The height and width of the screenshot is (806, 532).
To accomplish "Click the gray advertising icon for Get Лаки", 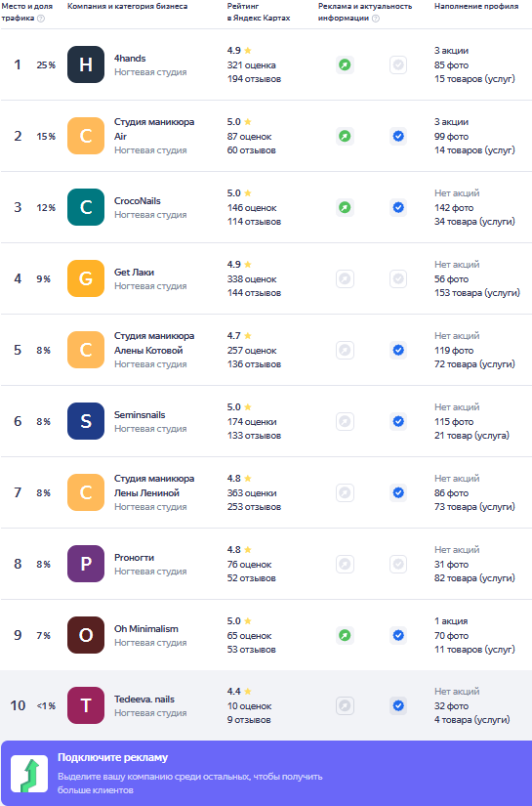I will click(x=345, y=278).
